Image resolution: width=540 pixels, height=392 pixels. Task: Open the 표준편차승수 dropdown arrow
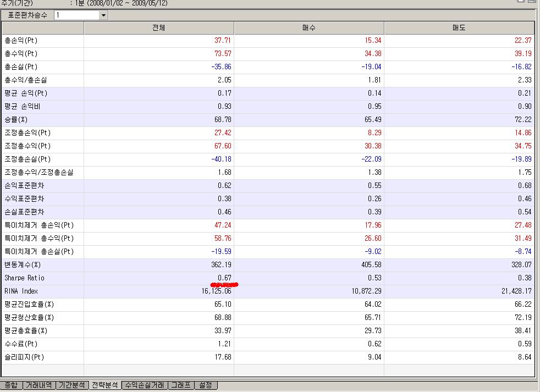coord(103,15)
